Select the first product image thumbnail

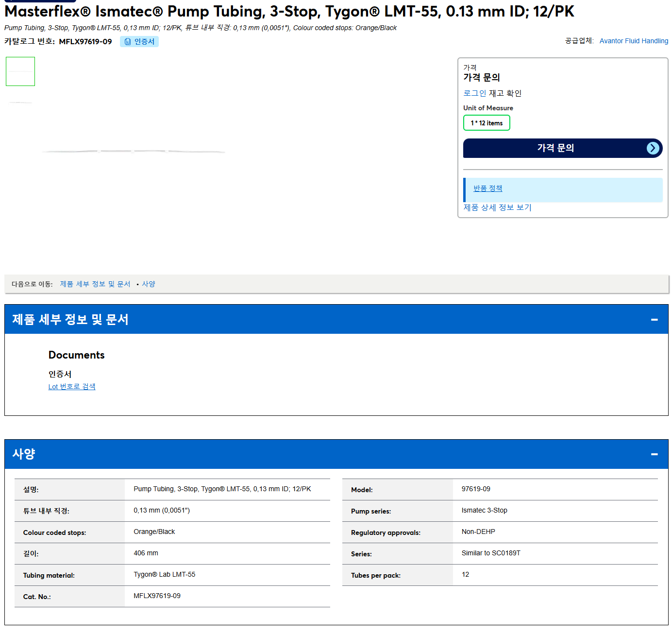click(x=20, y=71)
